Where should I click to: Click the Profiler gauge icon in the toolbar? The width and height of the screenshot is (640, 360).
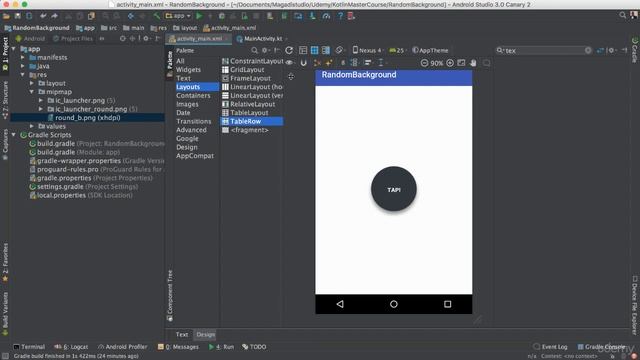(326, 16)
